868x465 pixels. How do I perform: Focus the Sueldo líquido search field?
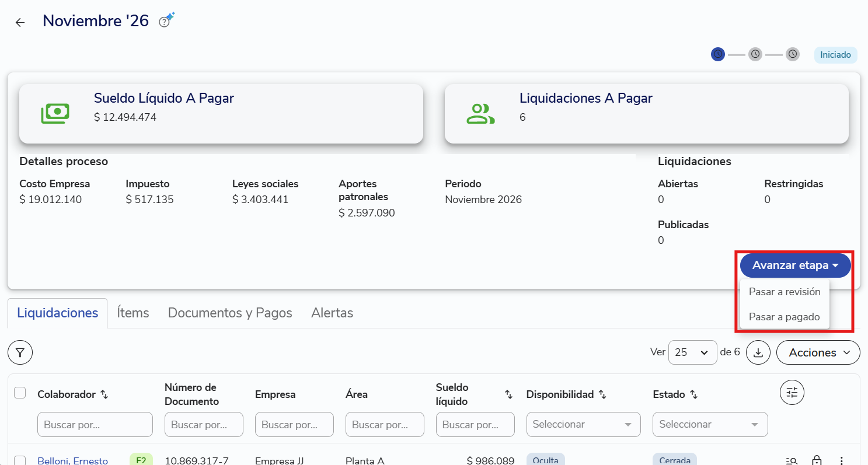(x=475, y=424)
